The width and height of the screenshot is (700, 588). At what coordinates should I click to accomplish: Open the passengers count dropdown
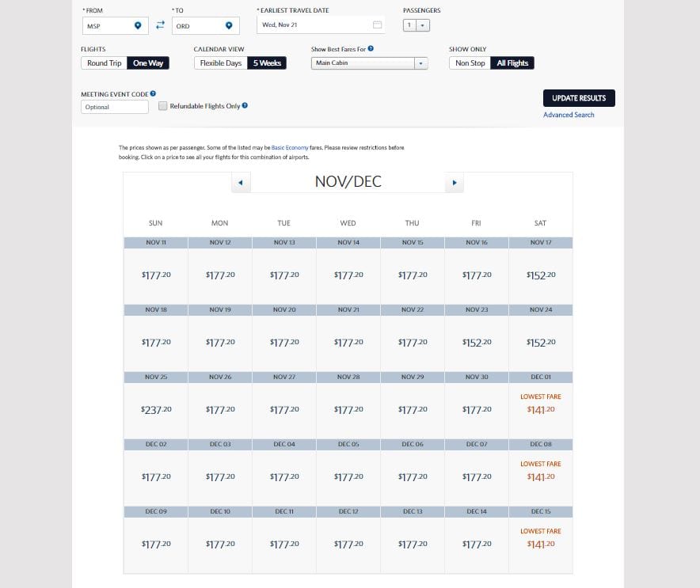423,25
